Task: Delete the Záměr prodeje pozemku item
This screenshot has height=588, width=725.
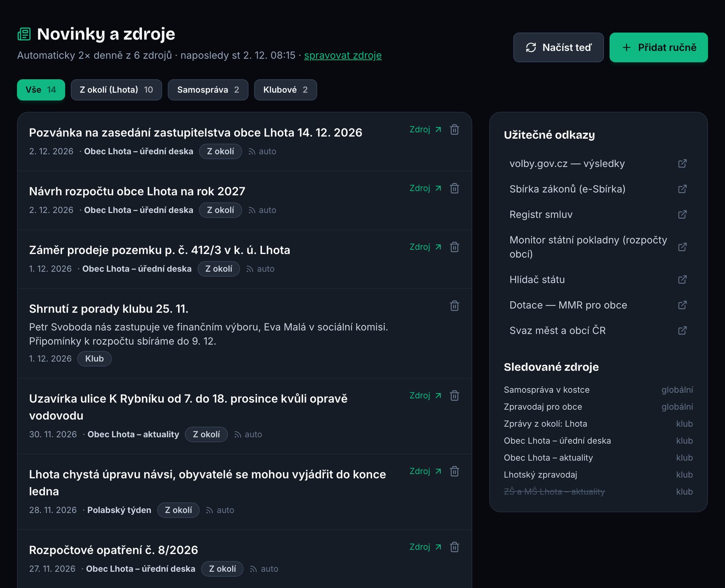Action: click(454, 247)
